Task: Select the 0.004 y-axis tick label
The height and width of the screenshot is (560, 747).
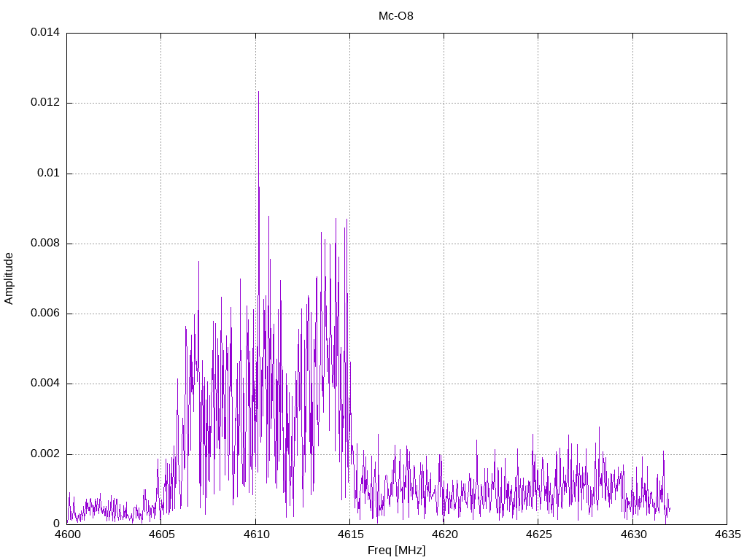Action: (x=44, y=384)
